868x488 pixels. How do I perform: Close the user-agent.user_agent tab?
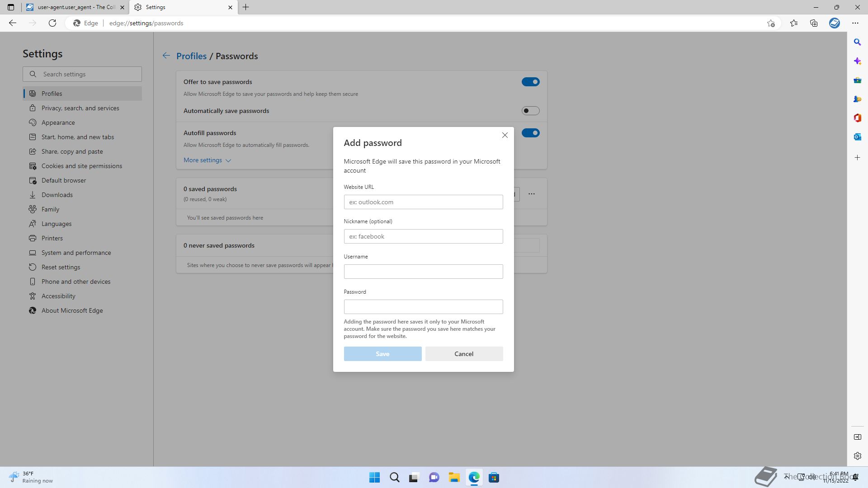pyautogui.click(x=122, y=7)
